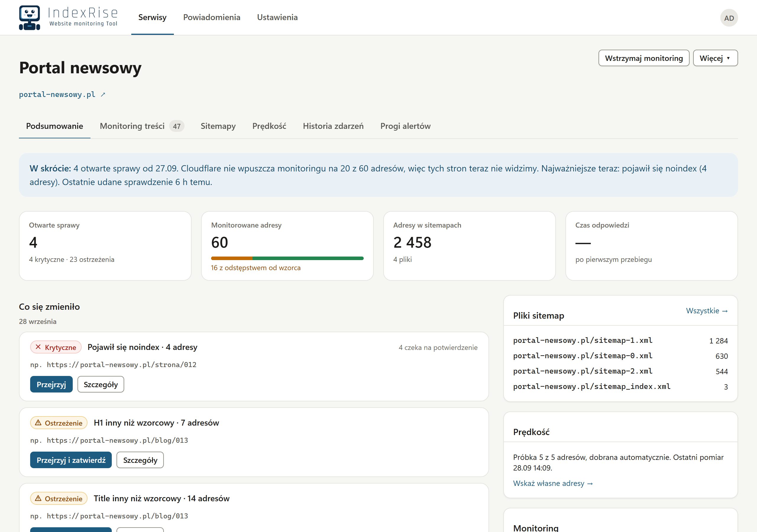Screen dimensions: 757x532
Task: Click '4 czeka na potwierdzenie' status text
Action: pos(438,347)
